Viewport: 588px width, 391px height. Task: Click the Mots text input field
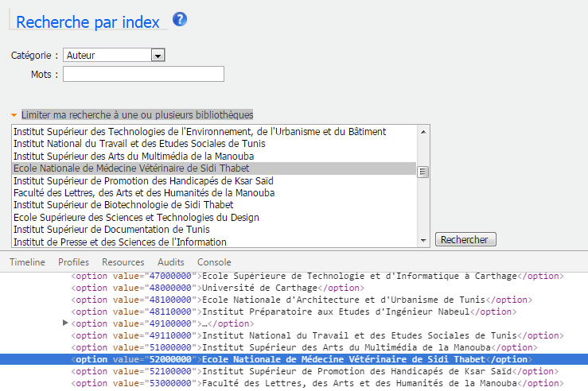click(143, 74)
